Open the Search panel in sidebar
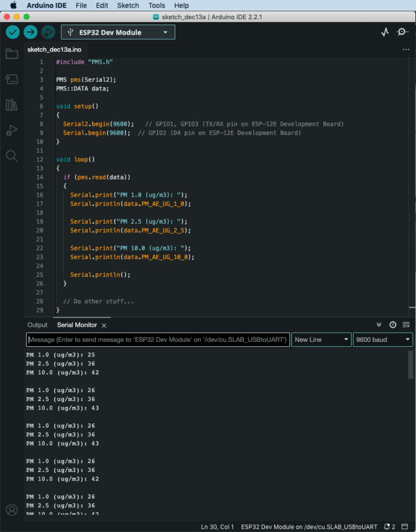416x532 pixels. tap(11, 157)
